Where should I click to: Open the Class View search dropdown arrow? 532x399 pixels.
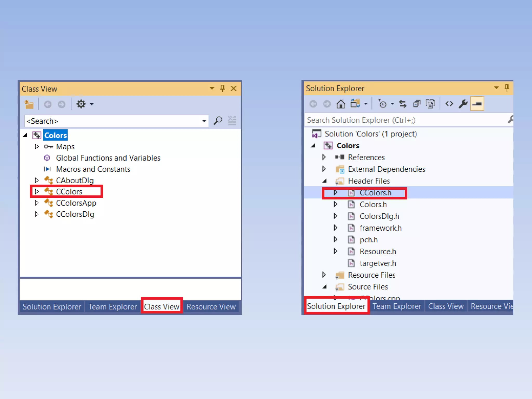click(x=204, y=121)
